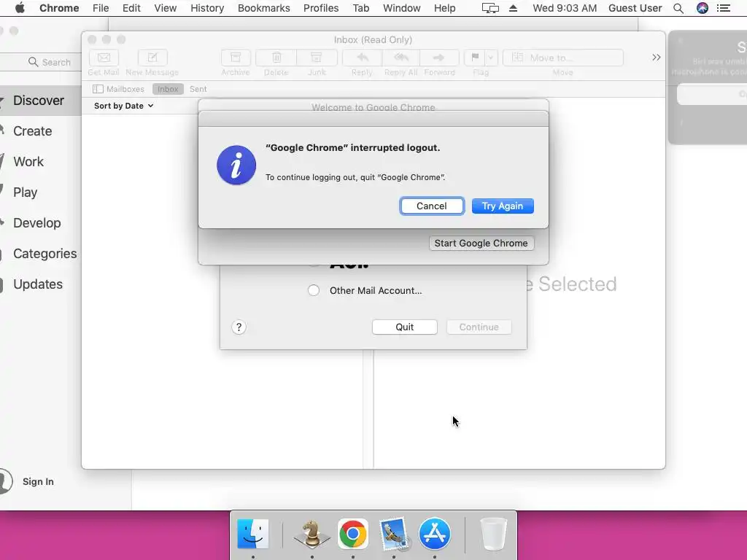747x560 pixels.
Task: Open Trash from the Dock
Action: pyautogui.click(x=494, y=534)
